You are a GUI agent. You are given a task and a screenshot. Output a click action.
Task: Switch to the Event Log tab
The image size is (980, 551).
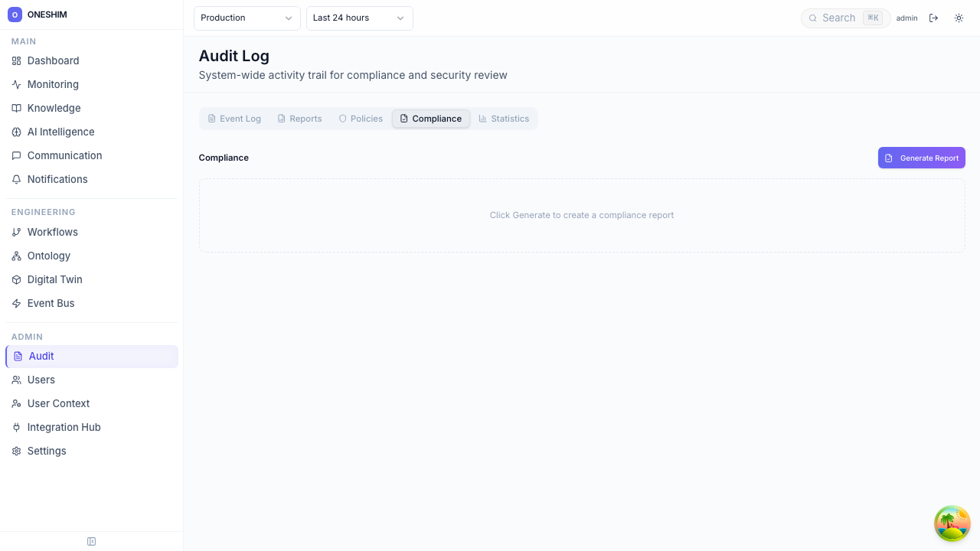234,119
